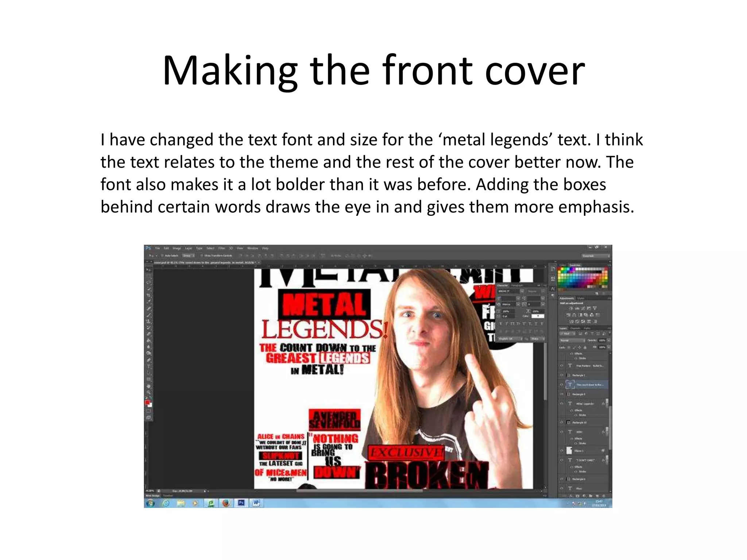The width and height of the screenshot is (747, 560).
Task: Open the Image menu
Action: click(177, 248)
